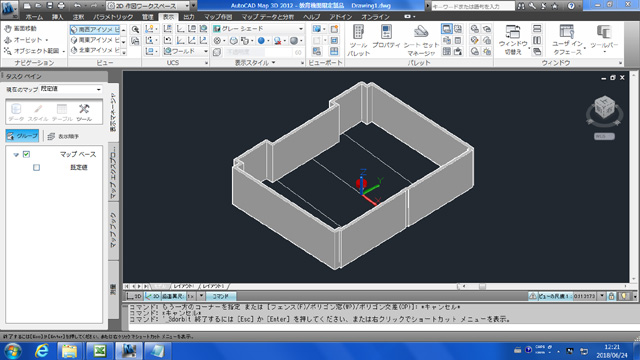Select 南西アイソメ ビュー view
Image resolution: width=640 pixels, height=360 pixels.
(x=95, y=29)
